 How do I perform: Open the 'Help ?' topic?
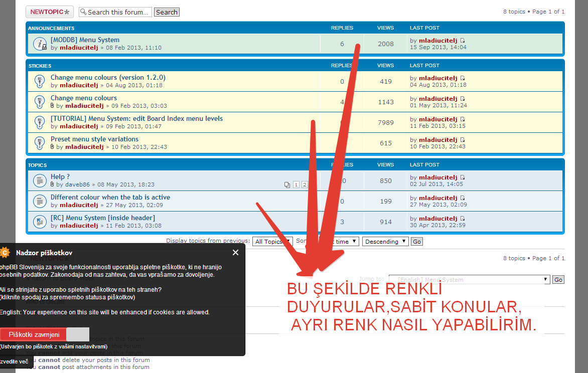pos(60,176)
